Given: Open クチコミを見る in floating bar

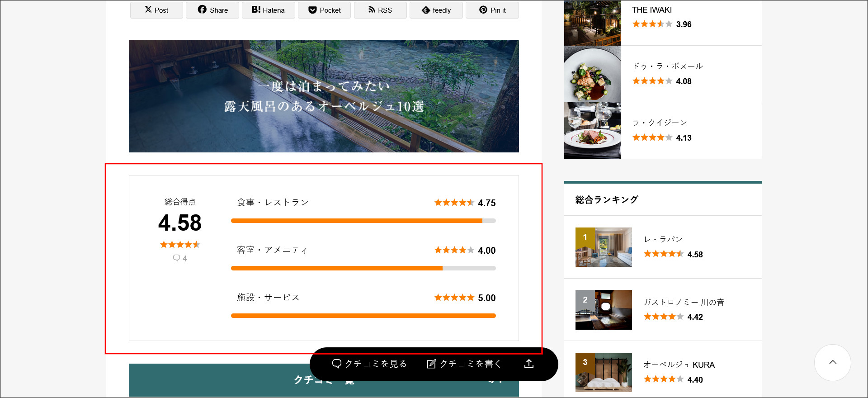Looking at the screenshot, I should pos(369,364).
